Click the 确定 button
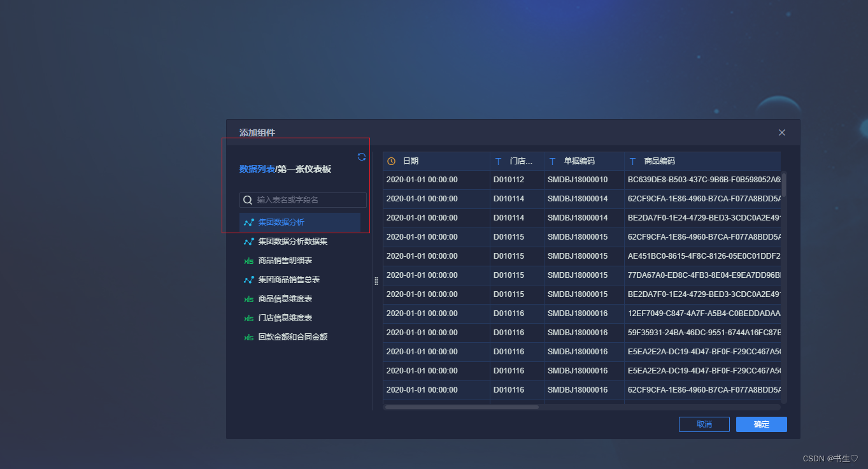 (762, 424)
